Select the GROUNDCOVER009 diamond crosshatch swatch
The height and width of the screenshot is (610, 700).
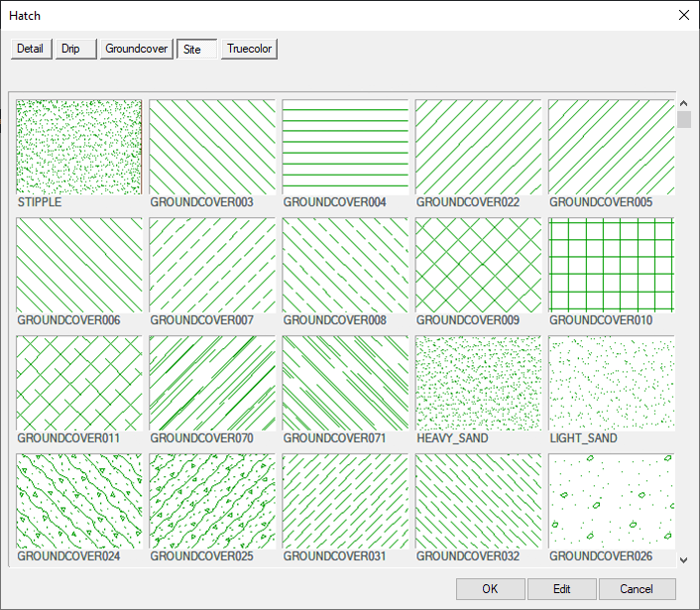478,265
